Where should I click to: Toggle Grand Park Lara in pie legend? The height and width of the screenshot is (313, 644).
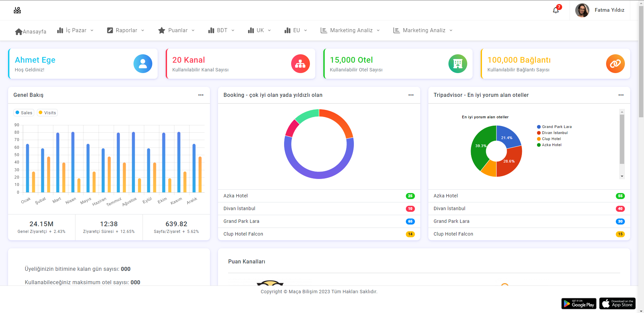554,127
